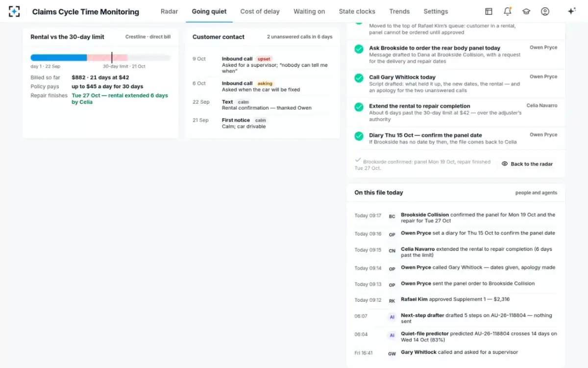Click 'Tue 27 Oct — rental extended' text
Image resolution: width=588 pixels, height=368 pixels.
tap(120, 99)
